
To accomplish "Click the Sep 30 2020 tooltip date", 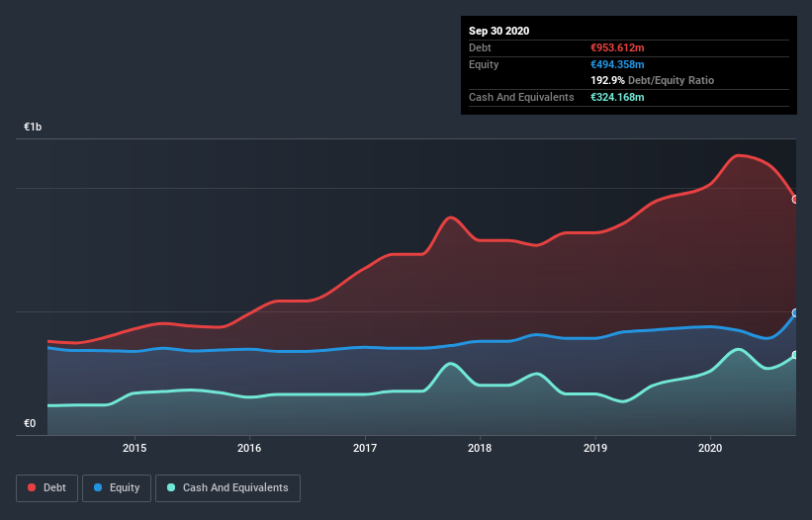I will pos(498,31).
